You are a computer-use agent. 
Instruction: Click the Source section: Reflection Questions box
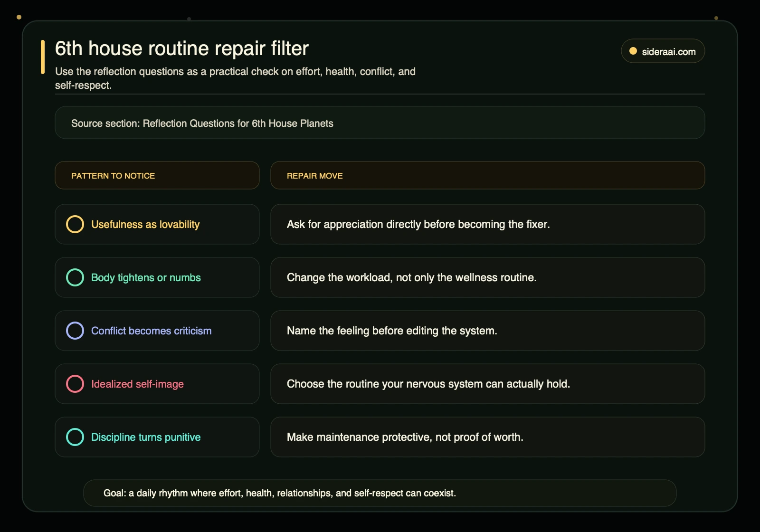pyautogui.click(x=380, y=123)
